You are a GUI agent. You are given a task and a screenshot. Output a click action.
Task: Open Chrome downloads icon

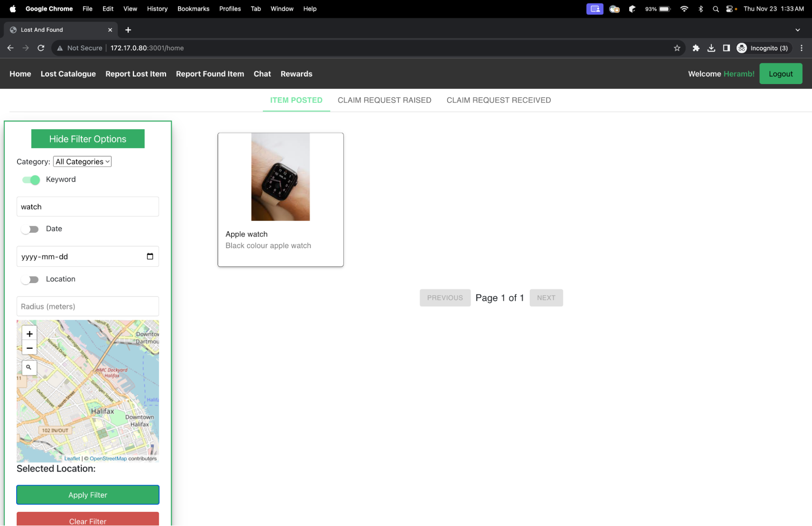pyautogui.click(x=711, y=48)
